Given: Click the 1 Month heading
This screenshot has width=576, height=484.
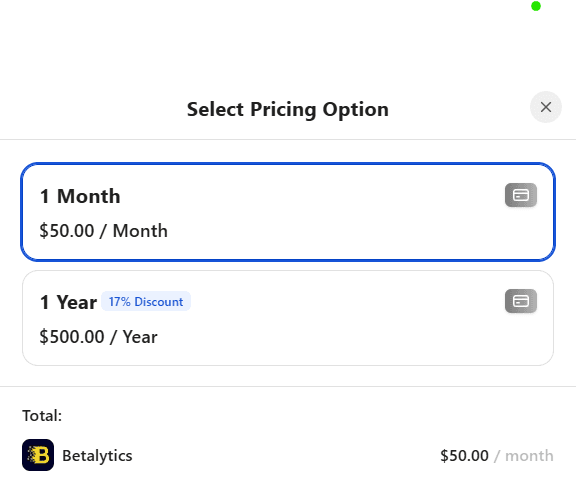Looking at the screenshot, I should [x=80, y=196].
